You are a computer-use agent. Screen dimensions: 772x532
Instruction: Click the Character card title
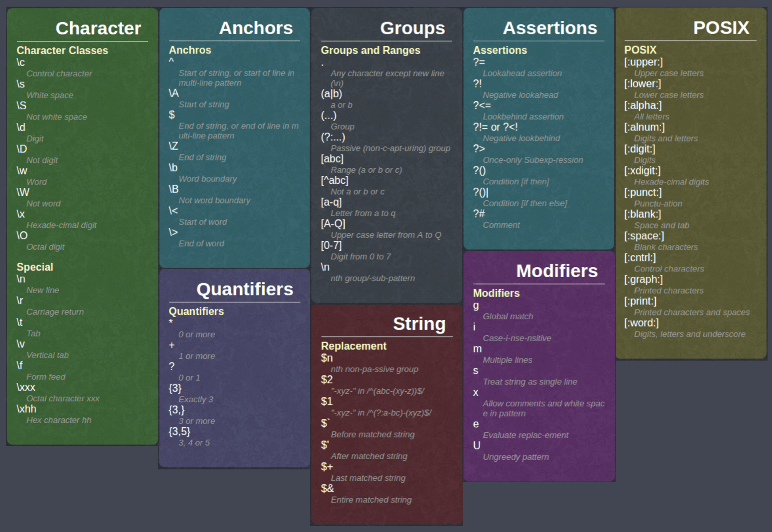(x=98, y=28)
